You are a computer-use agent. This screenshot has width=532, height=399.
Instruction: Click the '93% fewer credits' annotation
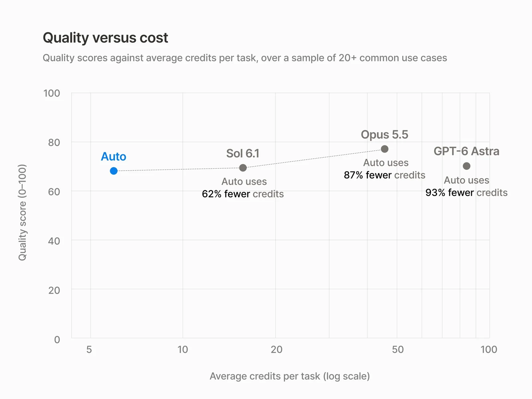pyautogui.click(x=466, y=193)
